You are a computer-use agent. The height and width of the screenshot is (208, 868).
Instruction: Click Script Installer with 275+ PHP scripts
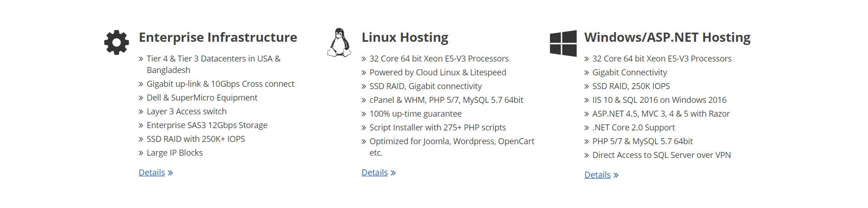point(437,128)
